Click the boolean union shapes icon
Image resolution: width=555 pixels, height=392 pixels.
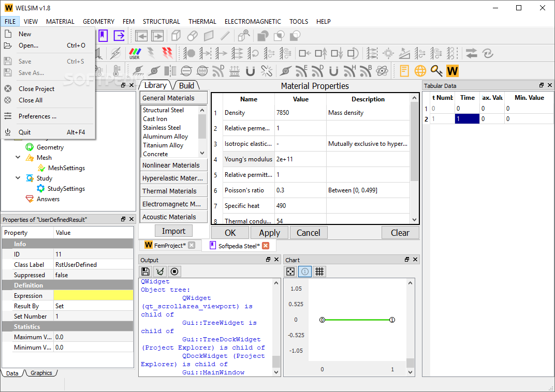(x=262, y=36)
